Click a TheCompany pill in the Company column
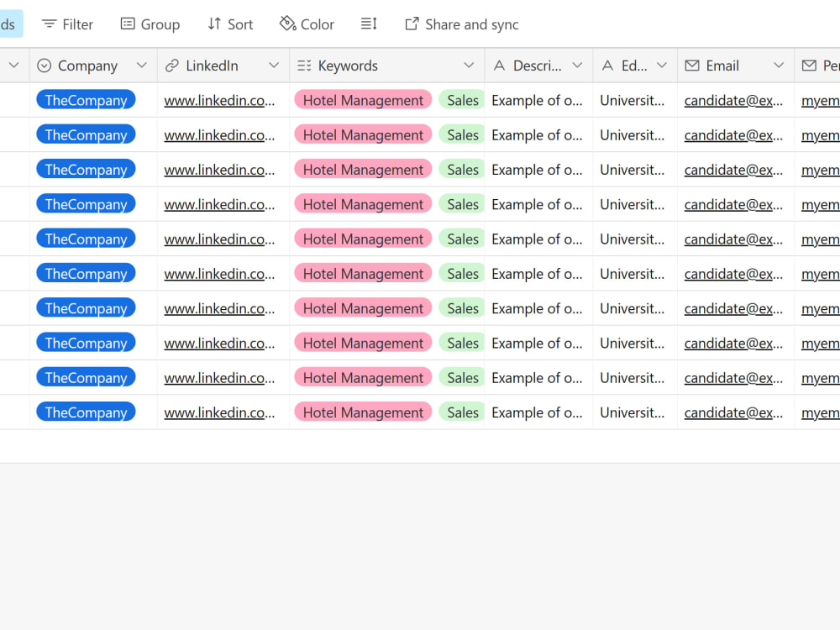 click(x=86, y=100)
